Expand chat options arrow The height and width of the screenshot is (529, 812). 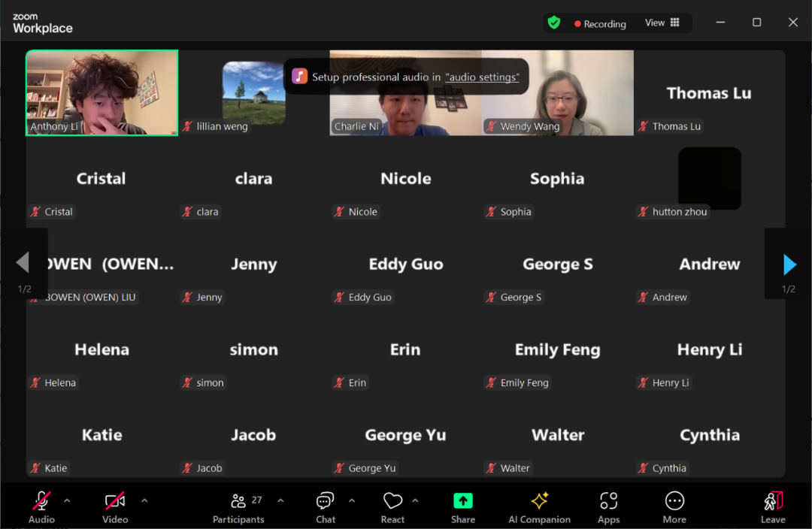[352, 500]
